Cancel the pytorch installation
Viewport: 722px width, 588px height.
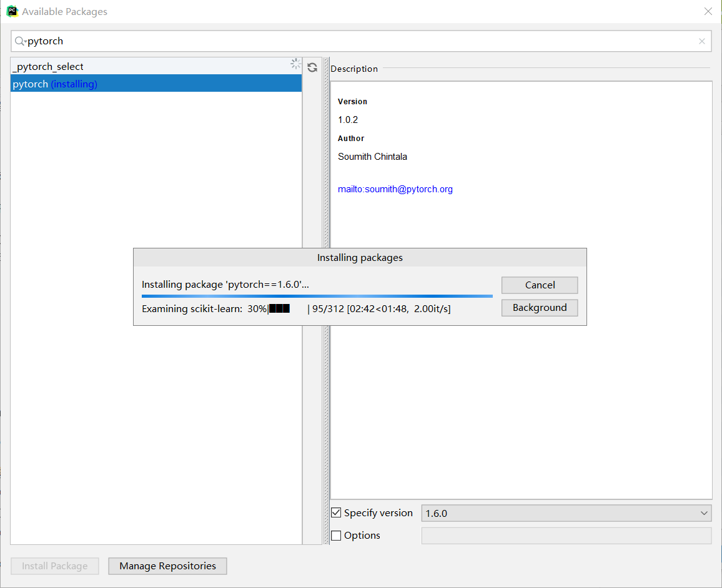coord(539,285)
